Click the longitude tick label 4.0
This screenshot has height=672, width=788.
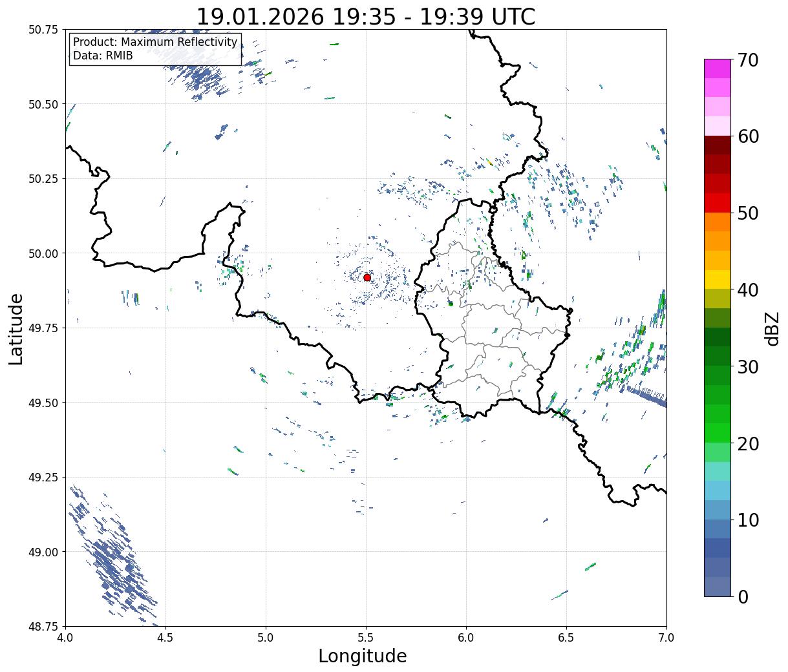point(65,638)
